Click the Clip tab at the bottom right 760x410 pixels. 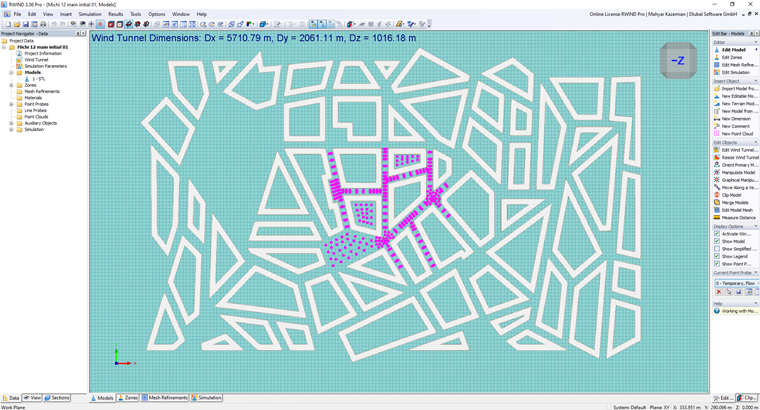click(x=747, y=397)
